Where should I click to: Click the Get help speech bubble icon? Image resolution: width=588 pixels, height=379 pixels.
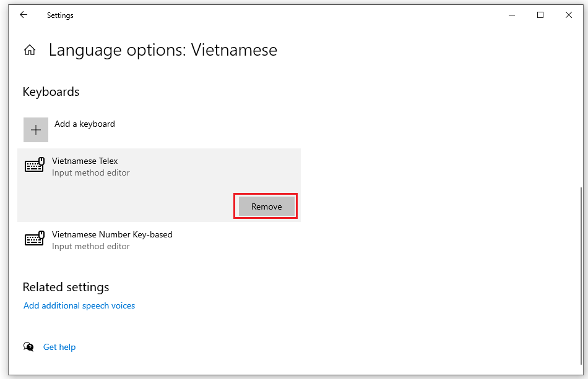coord(28,347)
